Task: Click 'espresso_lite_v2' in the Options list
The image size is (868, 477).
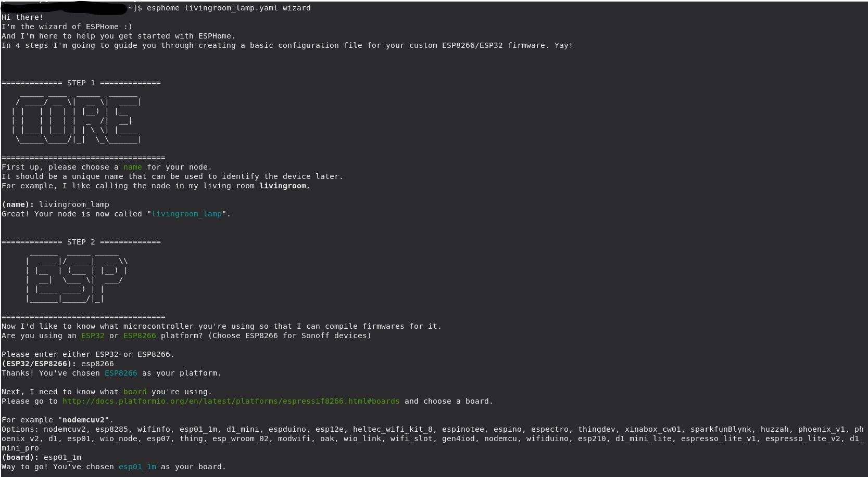Action: pyautogui.click(x=803, y=439)
